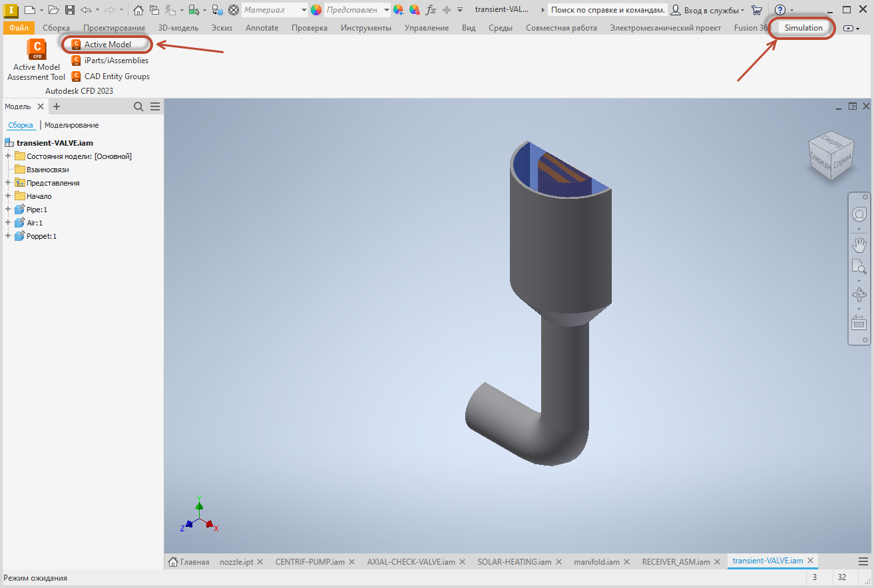The width and height of the screenshot is (874, 588).
Task: Click the checkered appearance sphere icon
Action: click(234, 10)
